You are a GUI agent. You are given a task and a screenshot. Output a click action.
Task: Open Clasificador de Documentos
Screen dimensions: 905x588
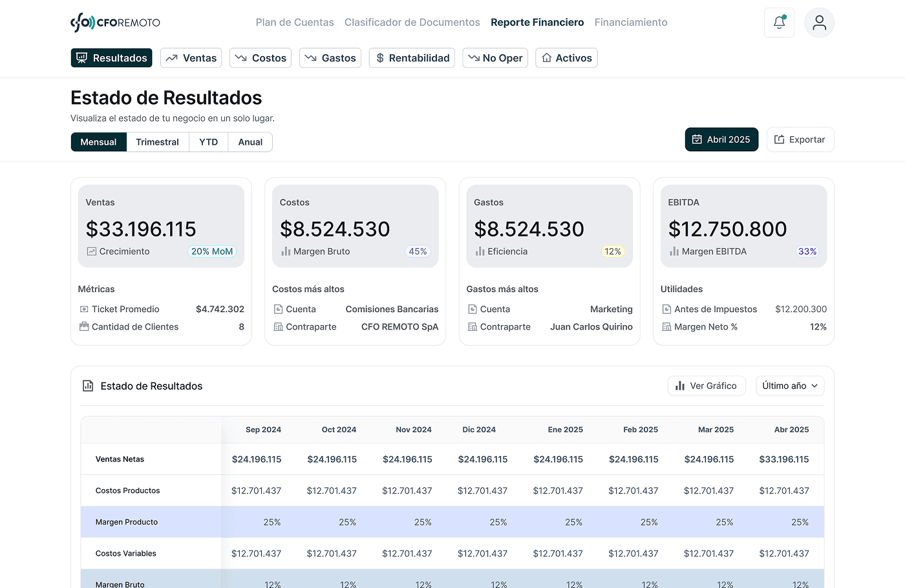coord(412,22)
